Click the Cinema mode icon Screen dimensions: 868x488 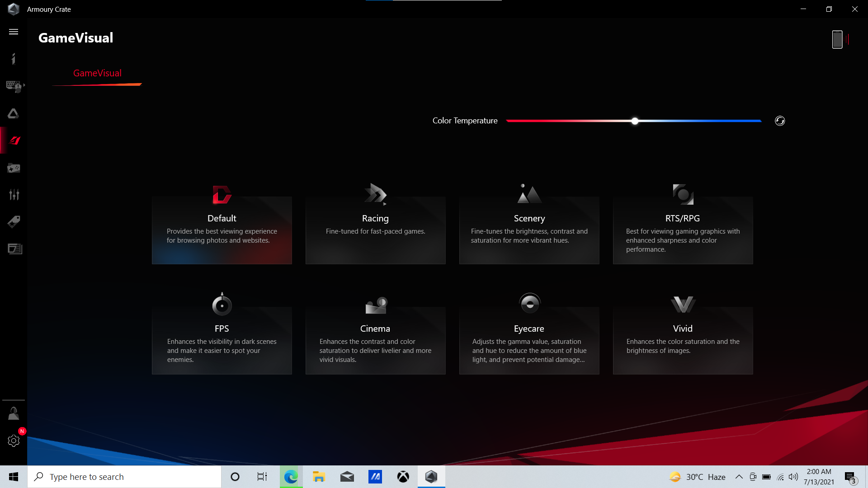[x=376, y=305]
